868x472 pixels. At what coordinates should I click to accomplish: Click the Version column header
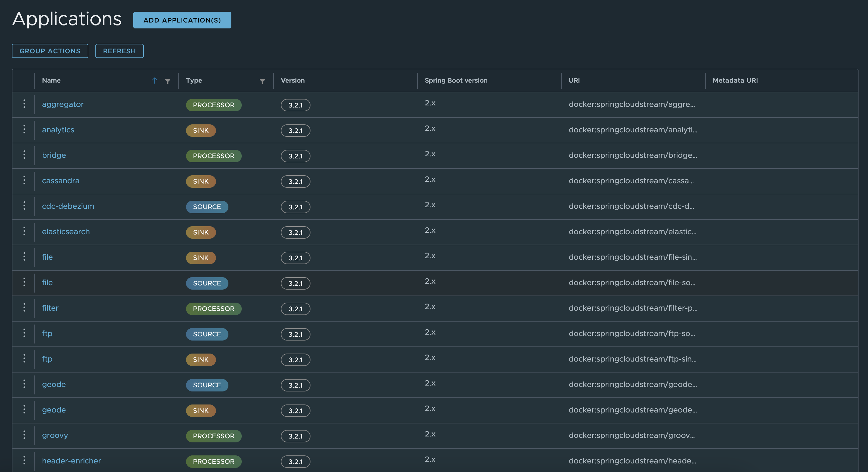point(292,81)
